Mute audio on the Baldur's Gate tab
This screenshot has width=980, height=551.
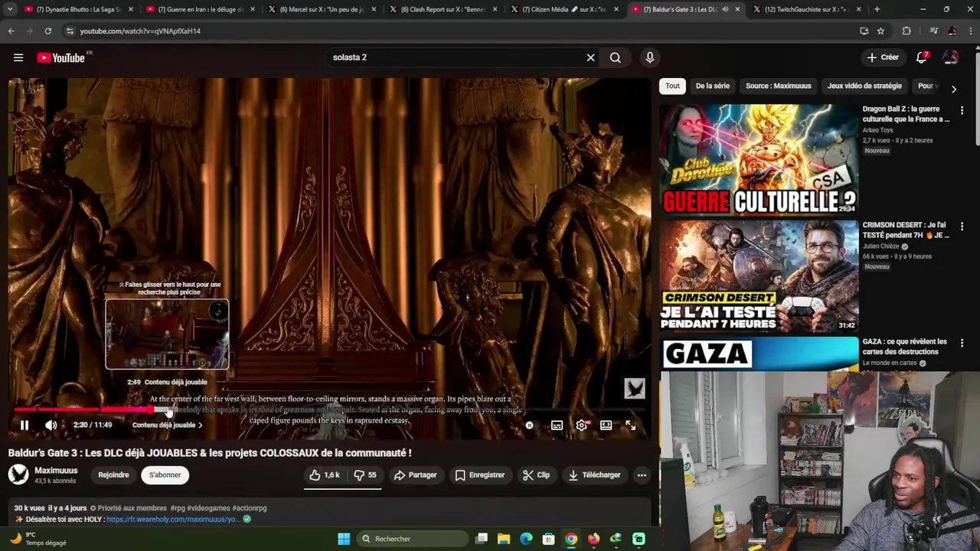coord(724,9)
